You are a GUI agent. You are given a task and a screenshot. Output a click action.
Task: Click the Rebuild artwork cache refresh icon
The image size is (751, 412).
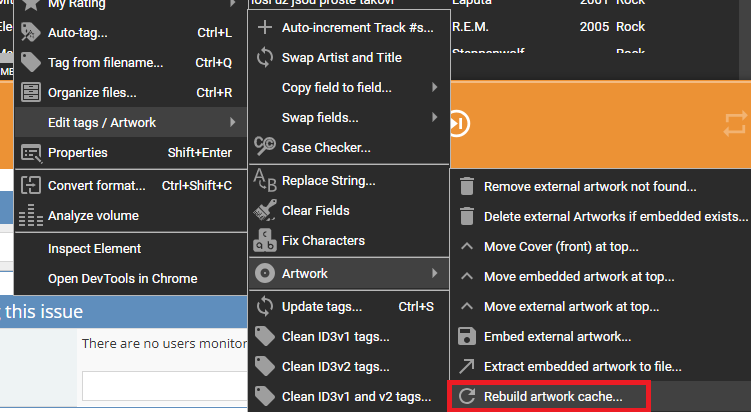pos(467,396)
